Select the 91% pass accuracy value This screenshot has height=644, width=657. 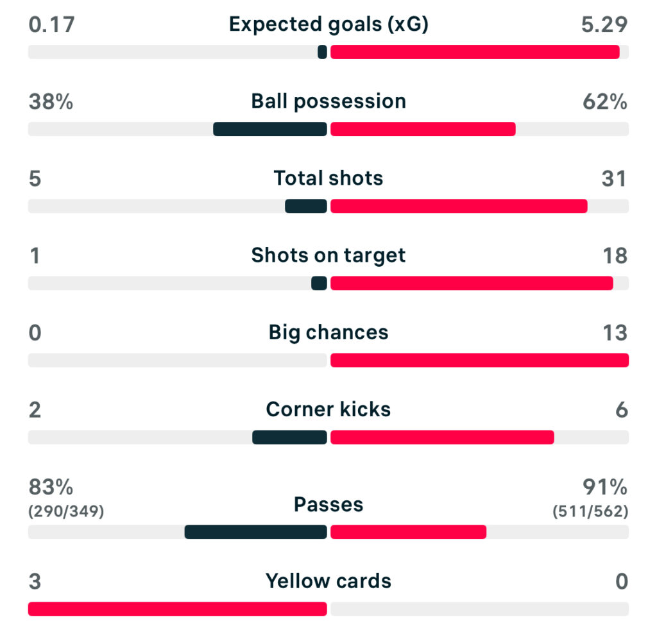[x=605, y=488]
